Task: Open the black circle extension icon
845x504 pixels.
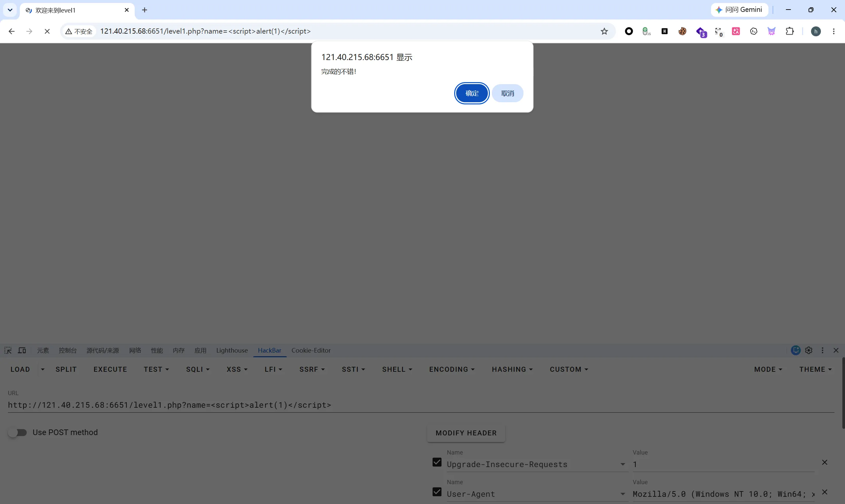Action: 629,31
